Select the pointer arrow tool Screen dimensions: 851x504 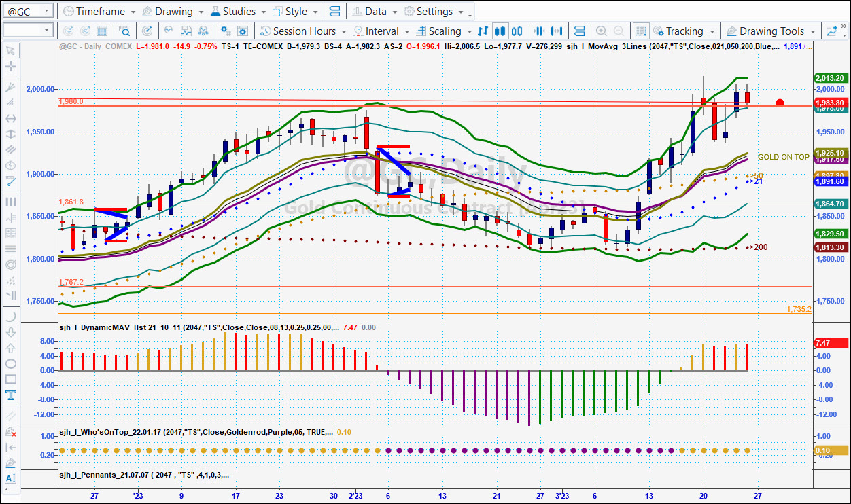point(10,51)
